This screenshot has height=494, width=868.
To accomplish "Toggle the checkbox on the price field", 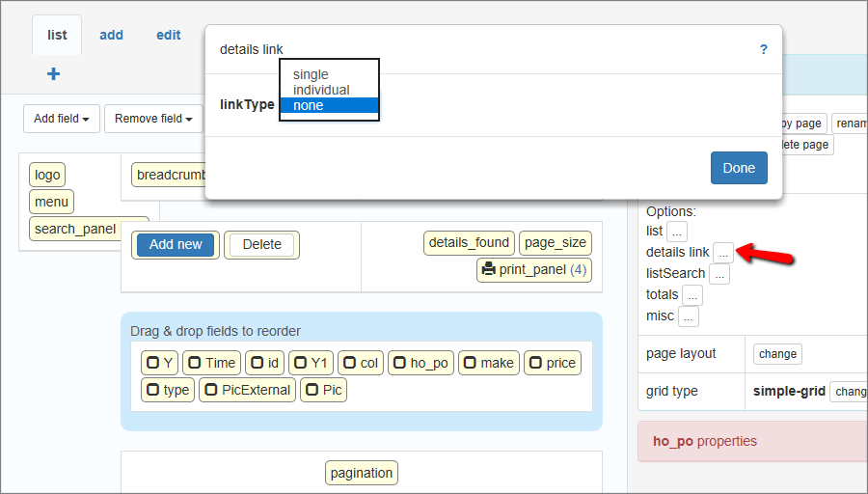I will [535, 363].
